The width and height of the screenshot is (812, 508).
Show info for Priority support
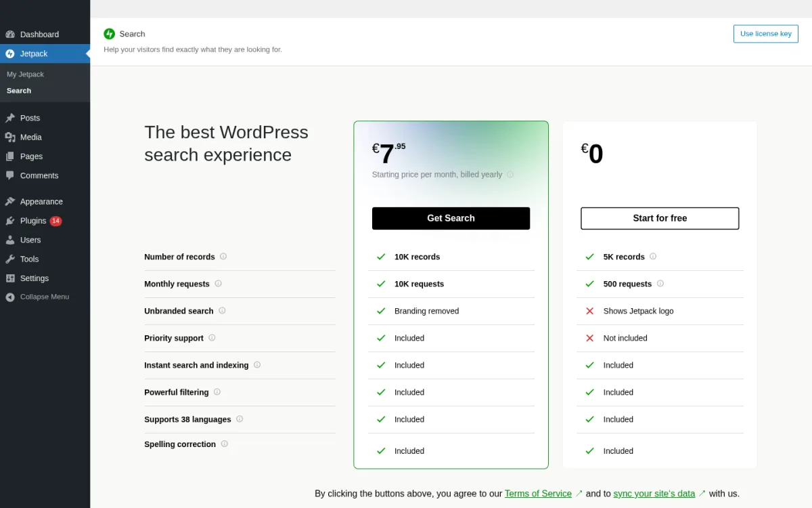[x=212, y=338]
